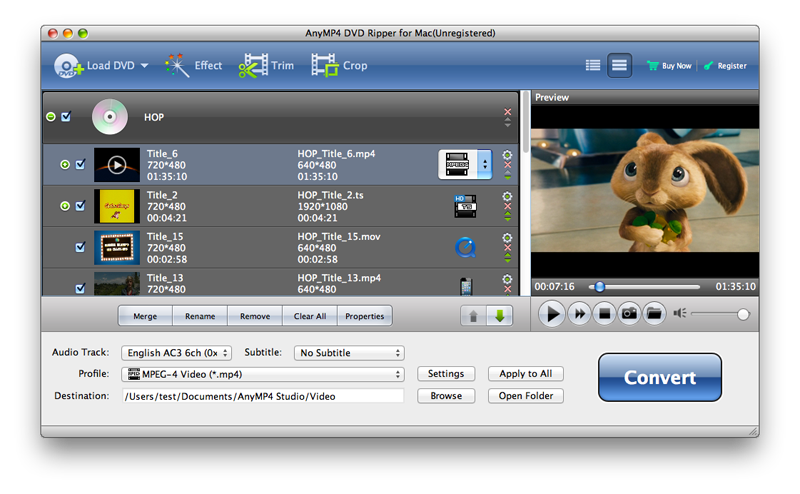Open the snapshot folder icon
Screen dimensions: 800x494
point(654,314)
